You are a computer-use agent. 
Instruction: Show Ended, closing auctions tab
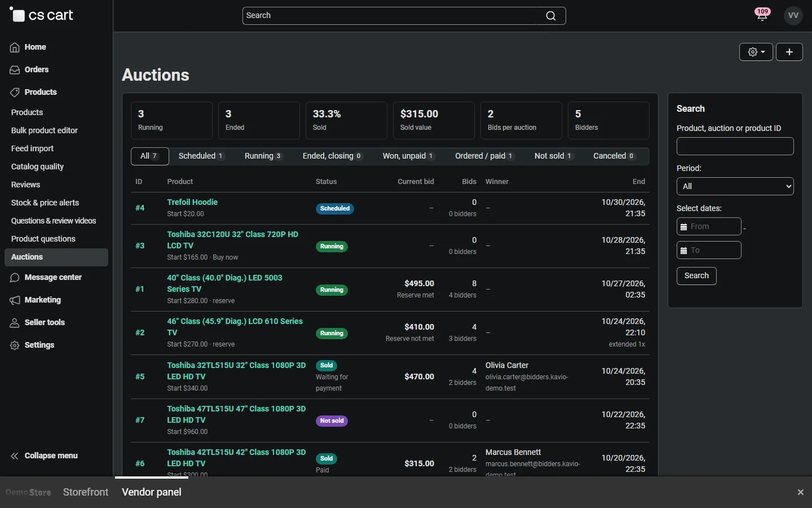[333, 156]
